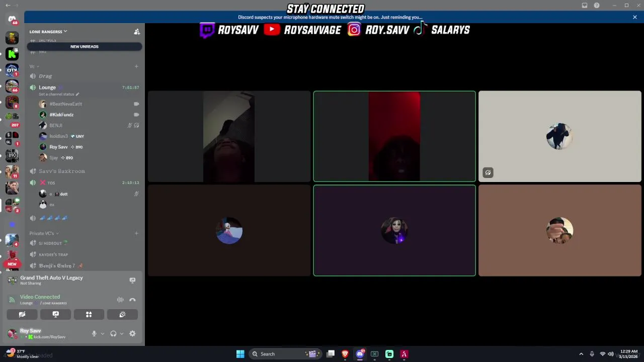Image resolution: width=644 pixels, height=362 pixels.
Task: Deafen with the headphones button
Action: click(x=113, y=333)
